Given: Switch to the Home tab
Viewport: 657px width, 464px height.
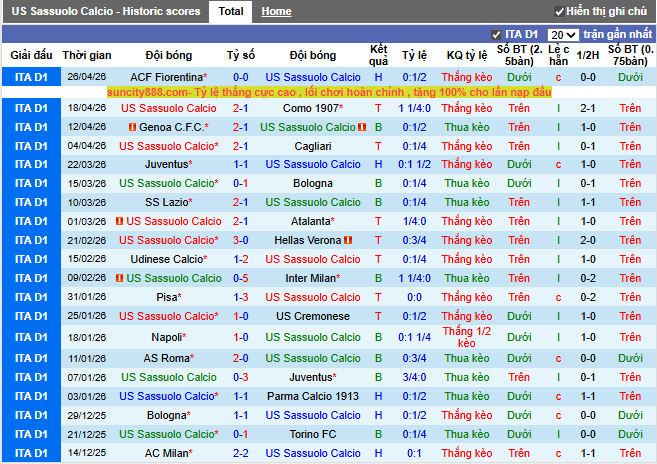Looking at the screenshot, I should point(276,11).
